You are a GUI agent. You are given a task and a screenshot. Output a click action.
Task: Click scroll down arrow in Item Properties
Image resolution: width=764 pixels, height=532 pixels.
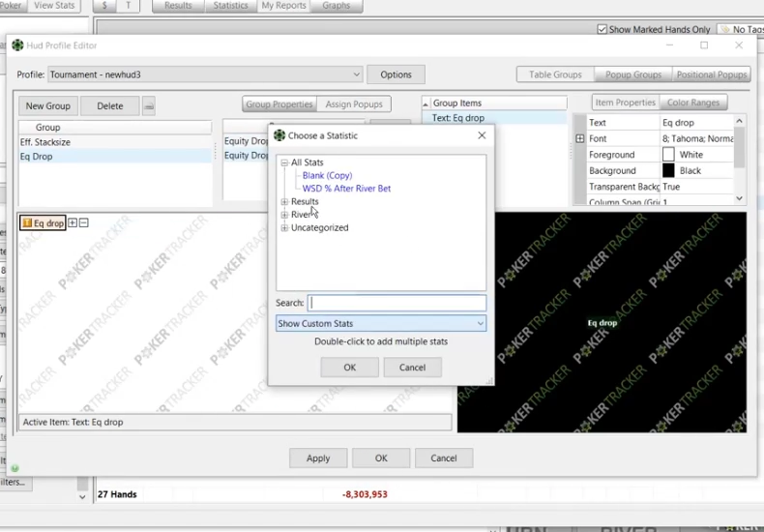click(x=739, y=197)
